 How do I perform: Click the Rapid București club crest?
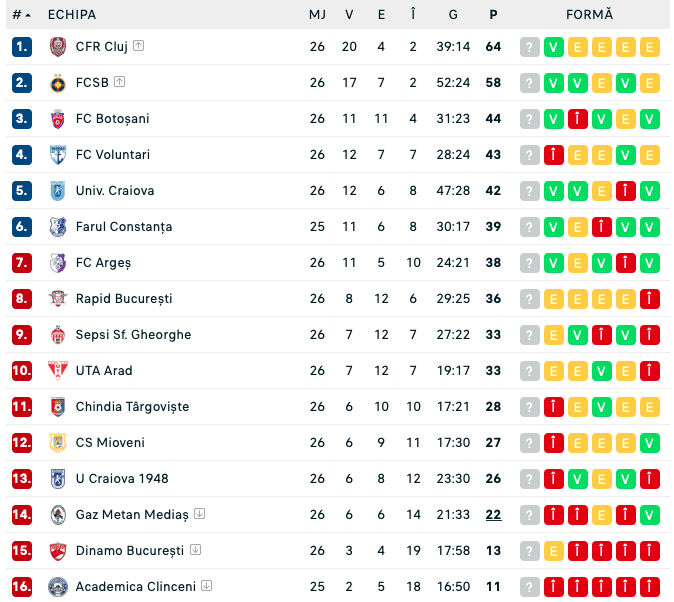[57, 299]
